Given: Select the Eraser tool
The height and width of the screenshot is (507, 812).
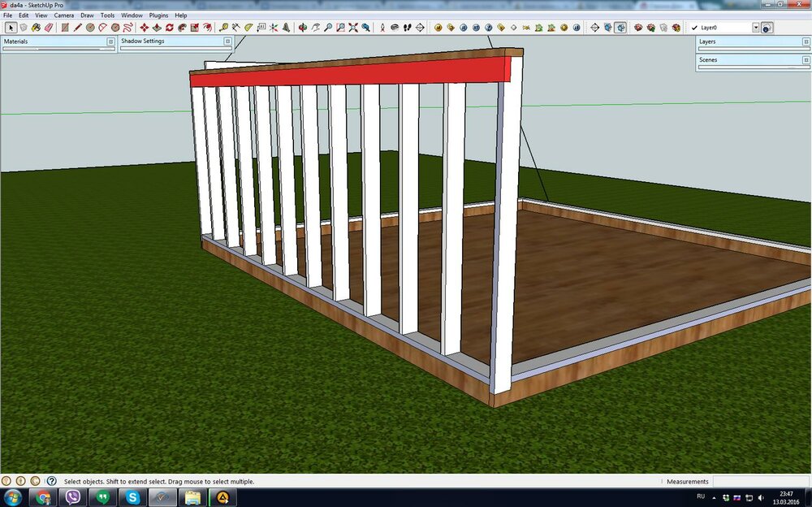Looking at the screenshot, I should click(48, 28).
